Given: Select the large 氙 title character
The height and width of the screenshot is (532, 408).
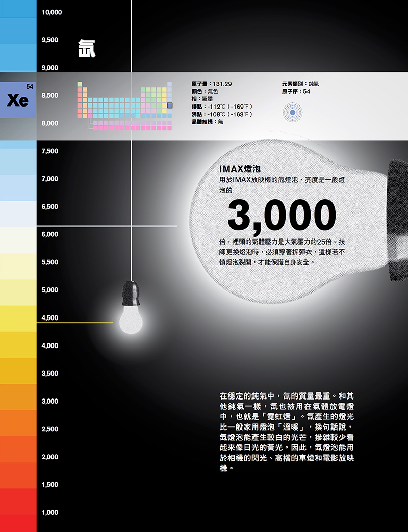Looking at the screenshot, I should tap(87, 48).
